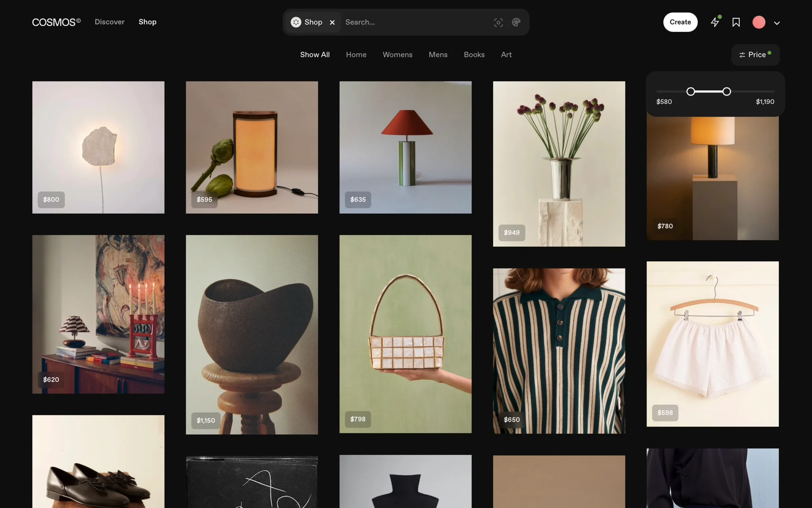This screenshot has width=812, height=508.
Task: Remove the Shop filter chip
Action: click(x=332, y=22)
